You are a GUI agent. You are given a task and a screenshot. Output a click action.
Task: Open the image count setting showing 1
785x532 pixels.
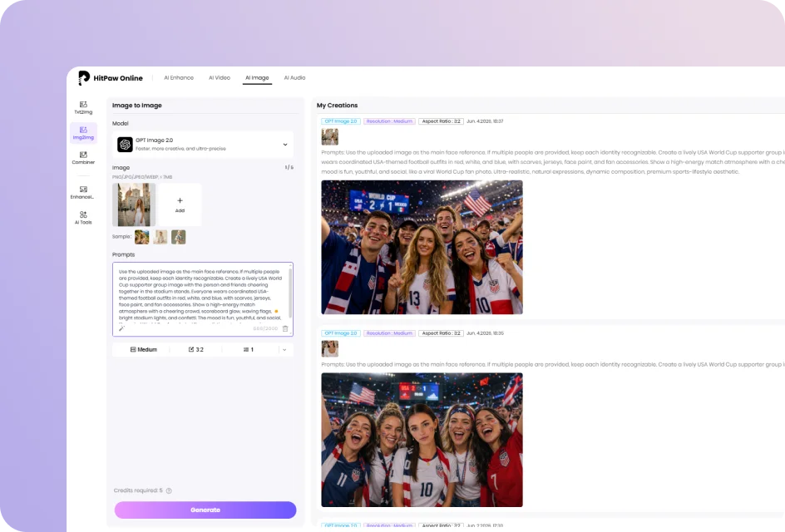click(249, 349)
